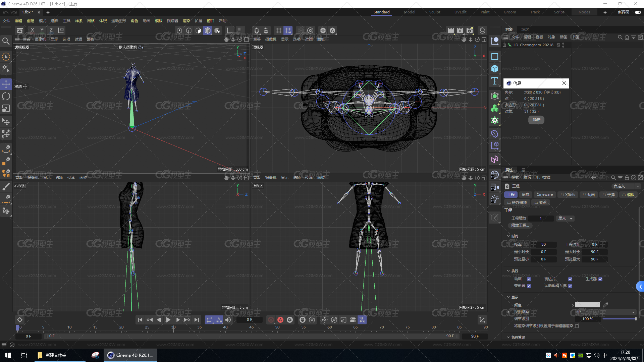Click the null object square icon in palette
The height and width of the screenshot is (362, 644).
pos(495,57)
